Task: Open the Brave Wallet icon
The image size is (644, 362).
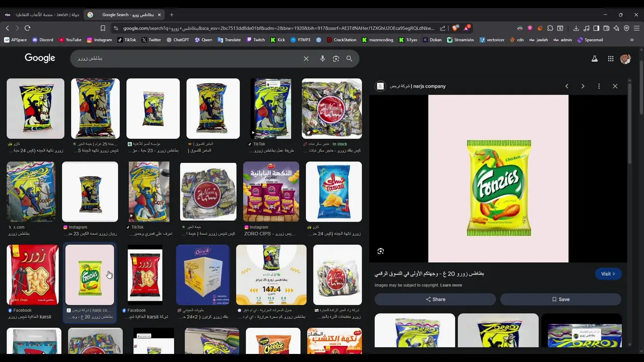Action: pyautogui.click(x=606, y=28)
